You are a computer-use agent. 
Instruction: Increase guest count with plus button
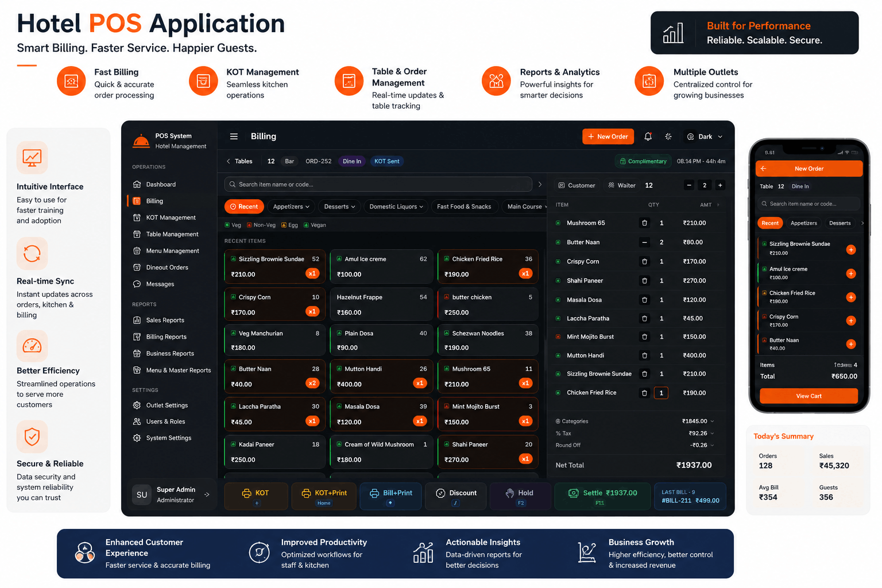720,185
